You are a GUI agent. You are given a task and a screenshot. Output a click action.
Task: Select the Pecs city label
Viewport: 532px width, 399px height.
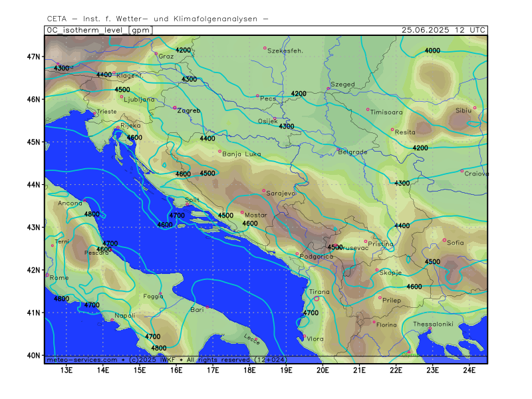pyautogui.click(x=268, y=98)
